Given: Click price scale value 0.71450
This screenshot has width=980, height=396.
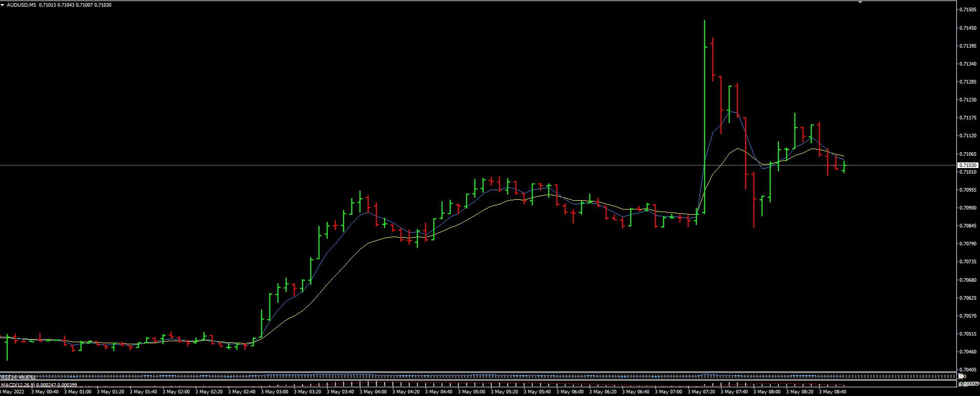Looking at the screenshot, I should [x=968, y=28].
